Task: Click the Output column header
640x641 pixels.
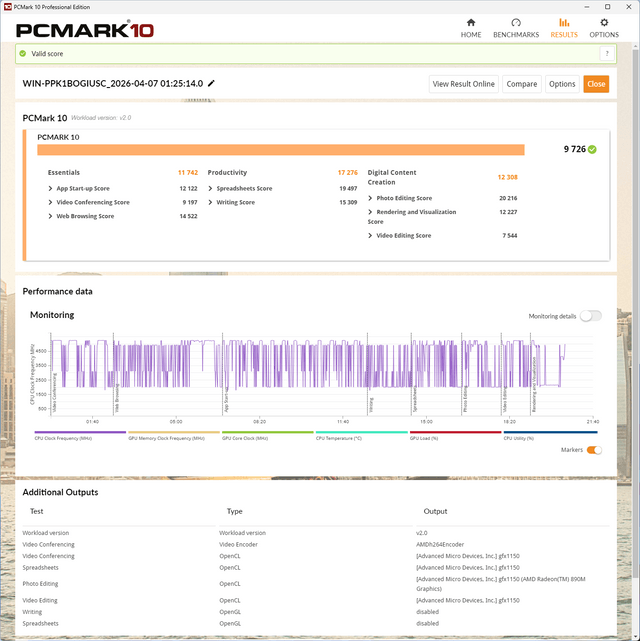Action: click(x=435, y=511)
